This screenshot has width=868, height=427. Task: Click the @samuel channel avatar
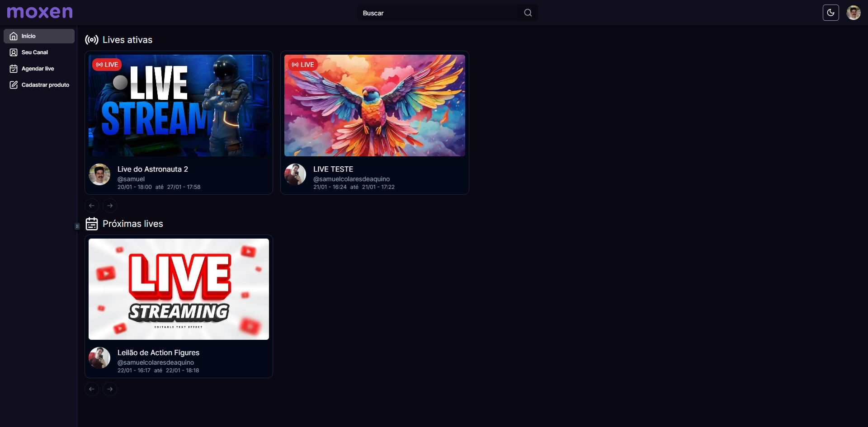tap(99, 174)
